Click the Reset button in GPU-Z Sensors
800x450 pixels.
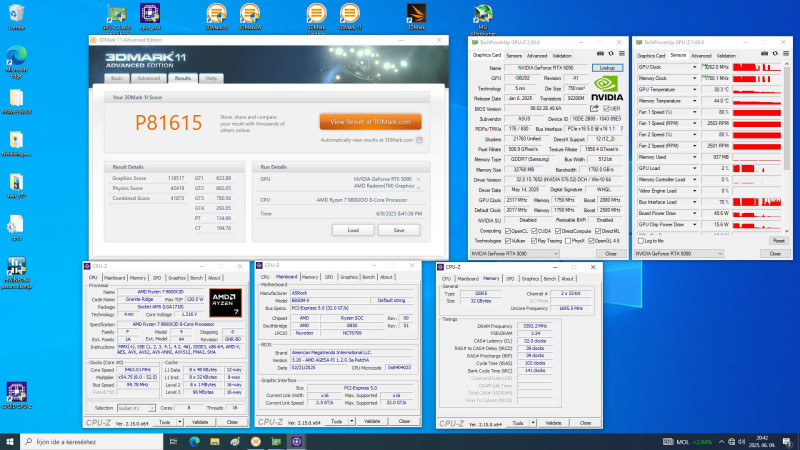point(779,241)
